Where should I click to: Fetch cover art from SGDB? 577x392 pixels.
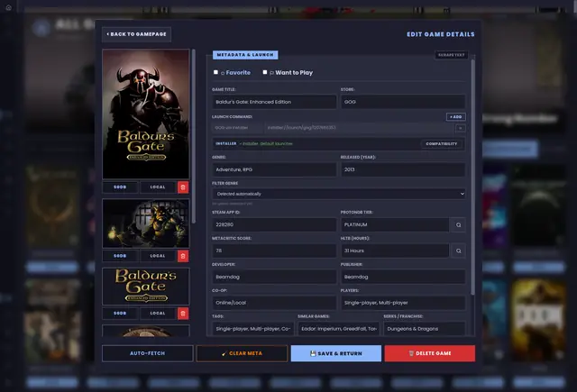point(120,187)
